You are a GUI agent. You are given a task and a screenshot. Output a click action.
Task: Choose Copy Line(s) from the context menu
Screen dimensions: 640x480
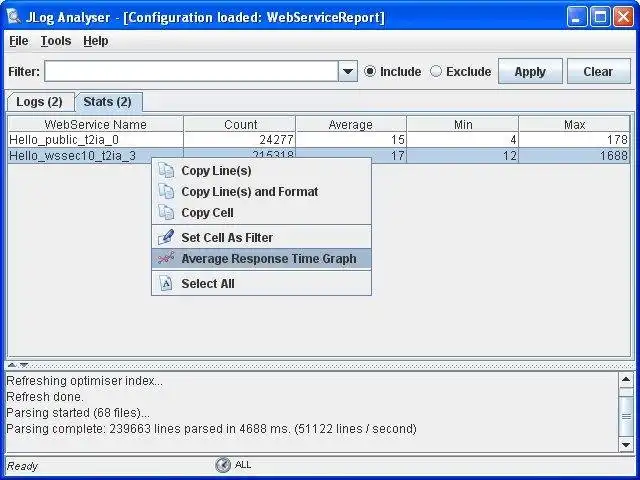point(261,171)
